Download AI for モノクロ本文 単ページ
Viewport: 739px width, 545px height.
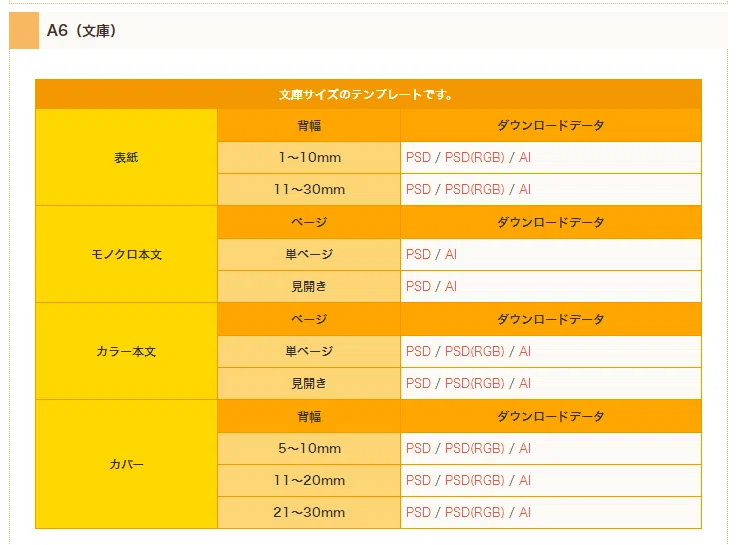pyautogui.click(x=451, y=255)
